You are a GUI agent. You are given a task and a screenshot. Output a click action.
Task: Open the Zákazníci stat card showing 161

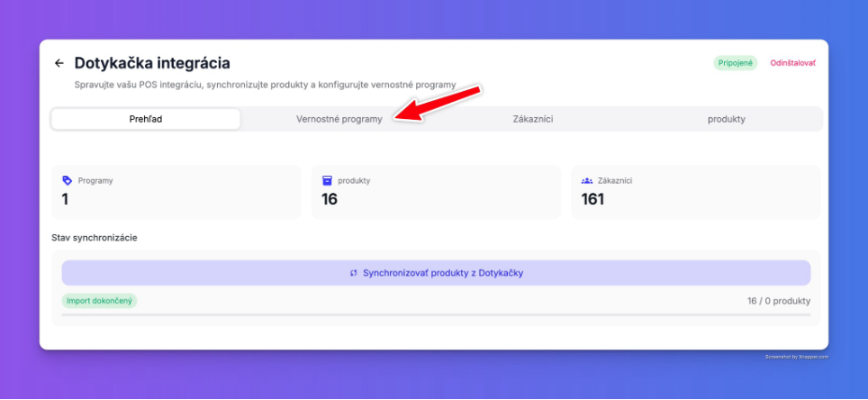tap(696, 192)
